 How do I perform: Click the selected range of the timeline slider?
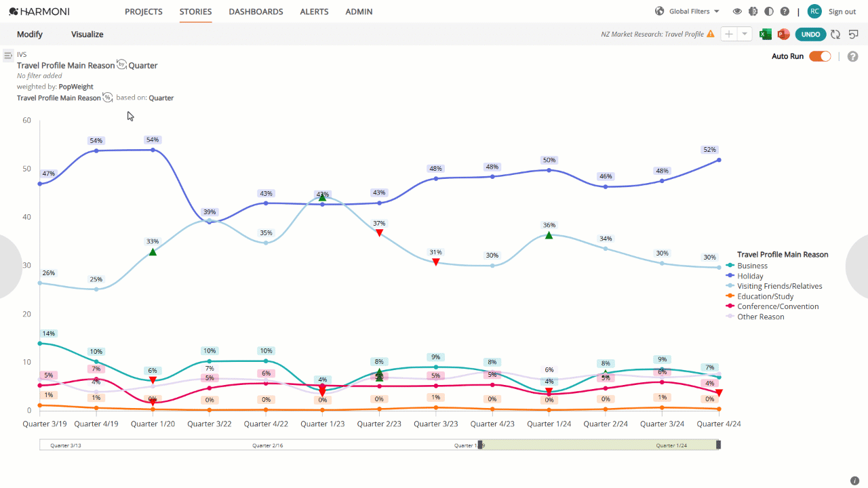tap(599, 445)
